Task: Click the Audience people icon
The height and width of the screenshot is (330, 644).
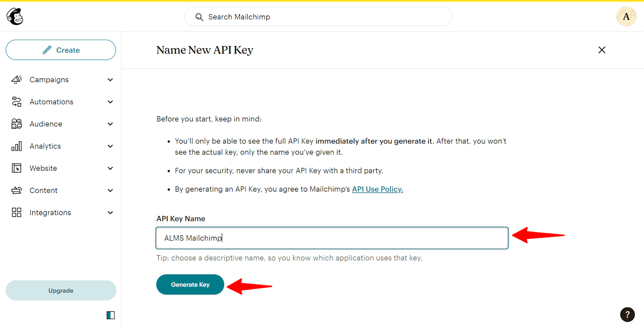Action: coord(17,124)
